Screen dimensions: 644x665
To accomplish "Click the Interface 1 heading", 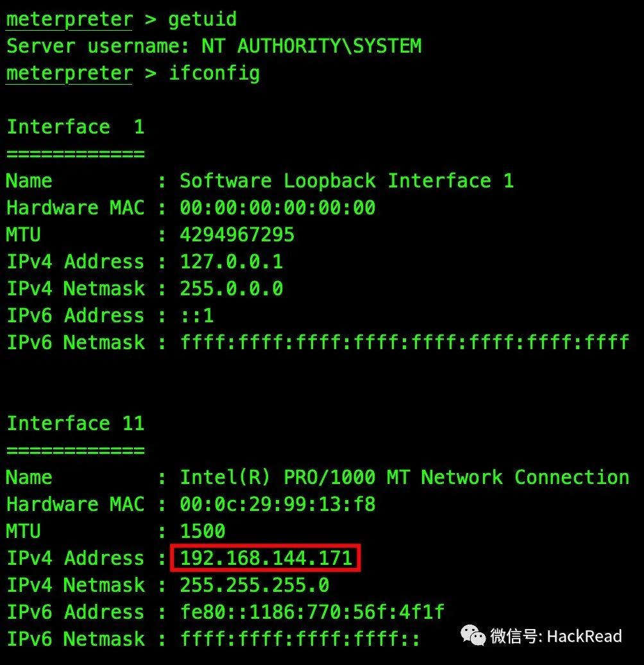I will (76, 127).
